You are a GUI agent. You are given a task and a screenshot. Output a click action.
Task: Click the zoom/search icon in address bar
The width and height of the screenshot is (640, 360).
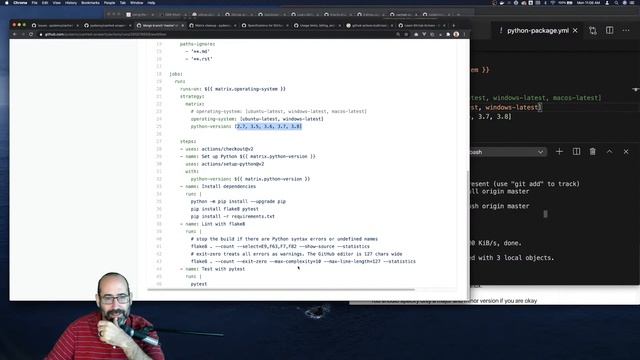398,34
